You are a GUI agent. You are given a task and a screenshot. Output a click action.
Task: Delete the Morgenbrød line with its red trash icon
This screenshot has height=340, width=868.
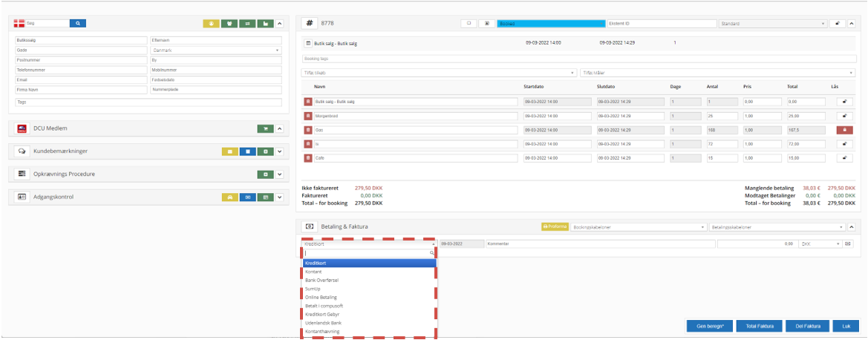coord(308,116)
